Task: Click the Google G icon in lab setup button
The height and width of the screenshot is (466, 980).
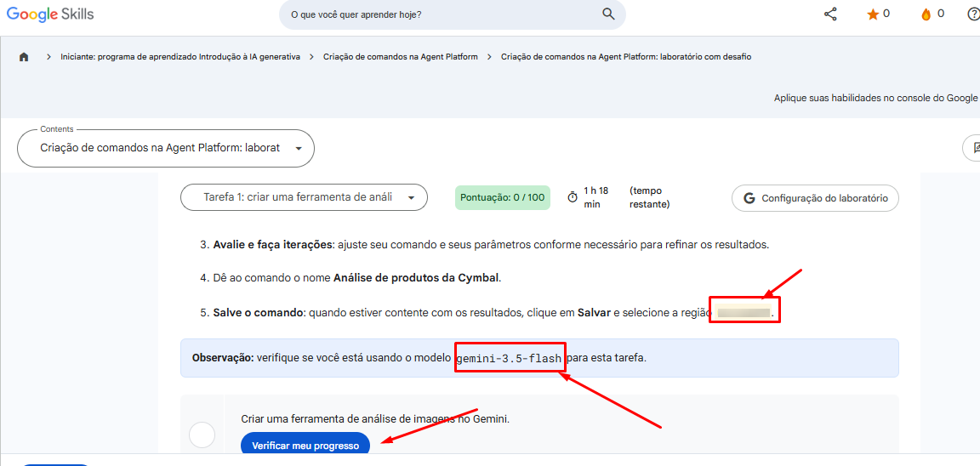Action: coord(749,198)
